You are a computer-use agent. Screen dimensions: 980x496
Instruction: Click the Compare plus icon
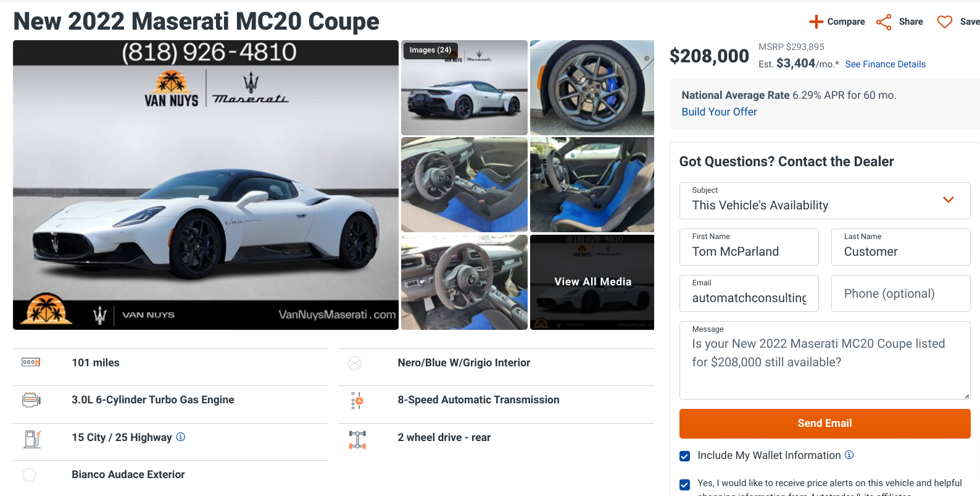point(816,22)
